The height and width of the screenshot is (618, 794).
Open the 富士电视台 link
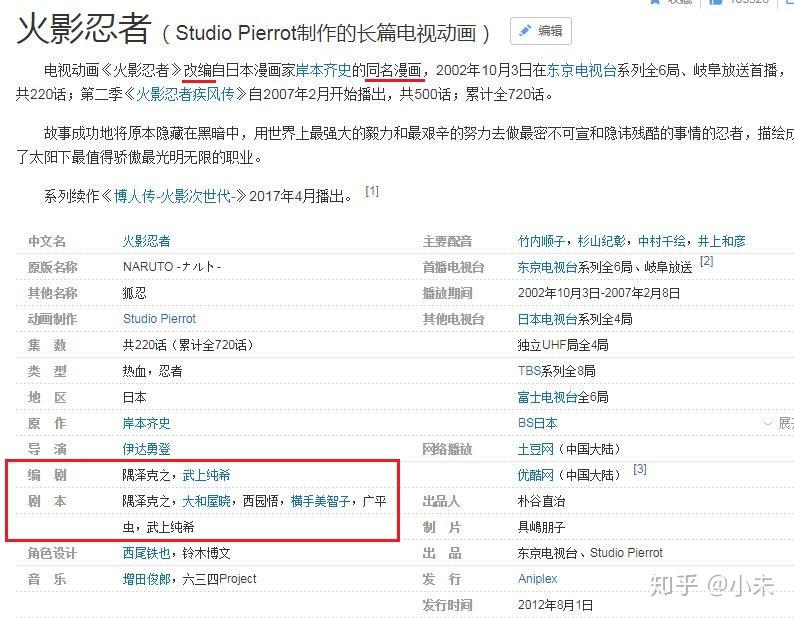547,397
